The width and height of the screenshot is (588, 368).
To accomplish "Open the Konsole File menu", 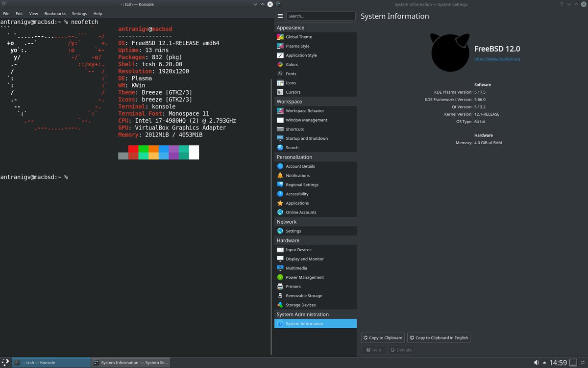I will click(6, 14).
